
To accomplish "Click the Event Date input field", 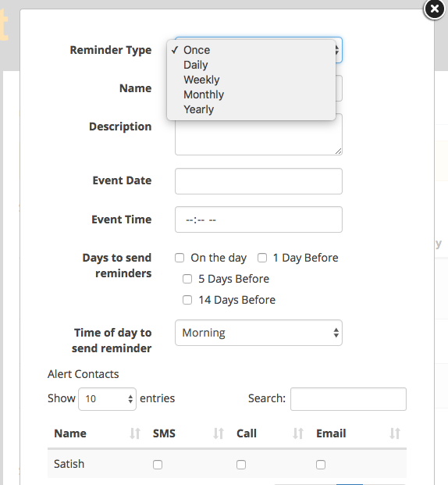I will [258, 181].
